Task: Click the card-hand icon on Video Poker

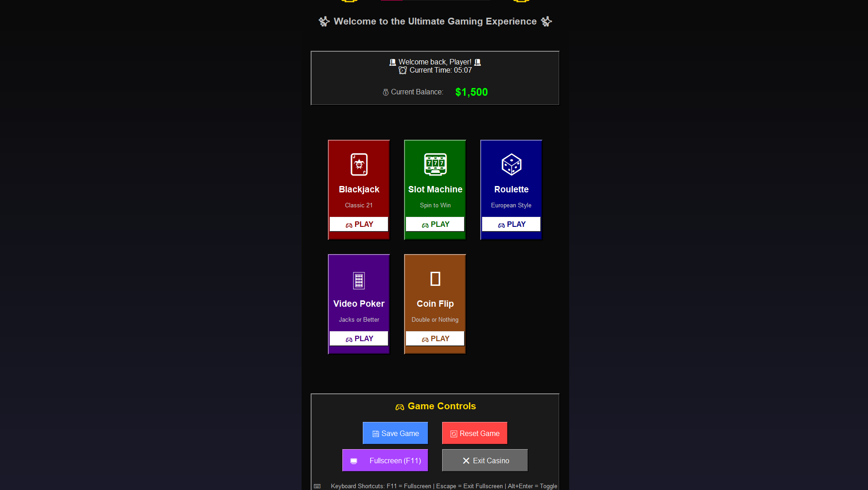Action: (x=359, y=280)
